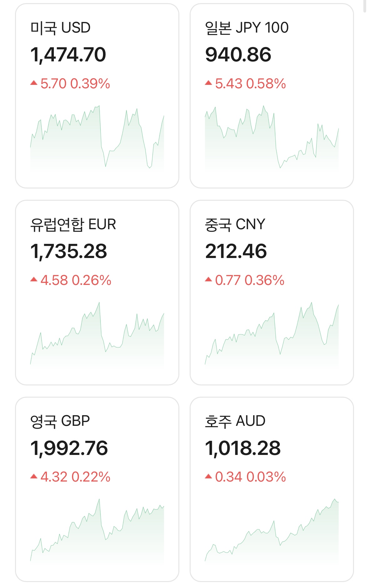Click the red up-arrow beside 0.34 0.03%
Screen dimensions: 369x588
(x=208, y=476)
